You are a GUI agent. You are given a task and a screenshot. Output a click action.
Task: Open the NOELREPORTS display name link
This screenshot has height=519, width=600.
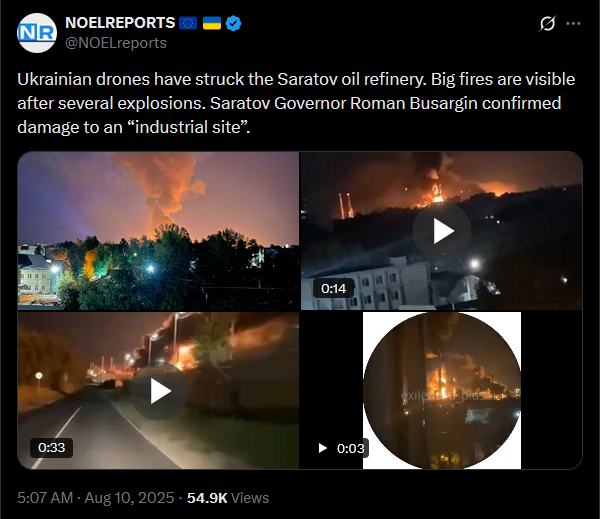tap(120, 23)
